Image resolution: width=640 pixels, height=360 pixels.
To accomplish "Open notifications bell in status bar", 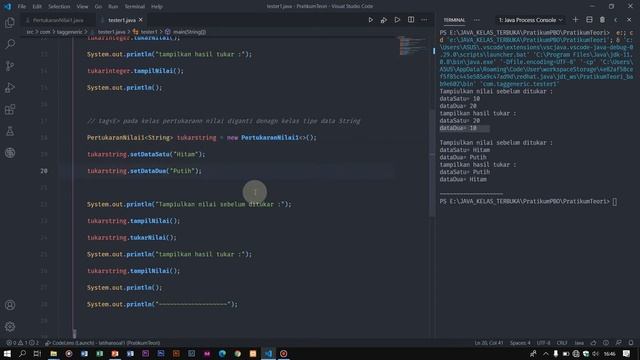I will tap(631, 343).
